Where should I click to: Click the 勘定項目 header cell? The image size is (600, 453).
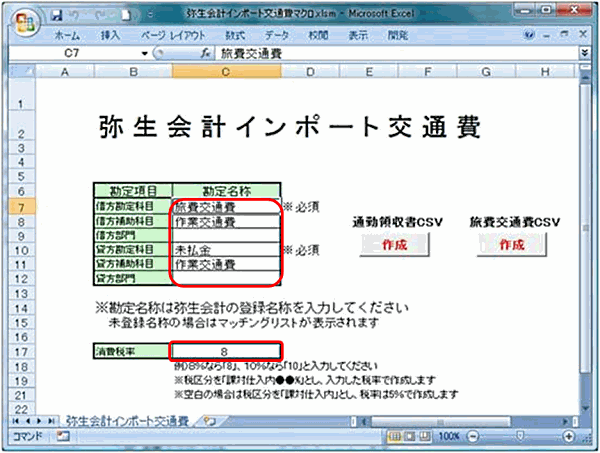(133, 191)
